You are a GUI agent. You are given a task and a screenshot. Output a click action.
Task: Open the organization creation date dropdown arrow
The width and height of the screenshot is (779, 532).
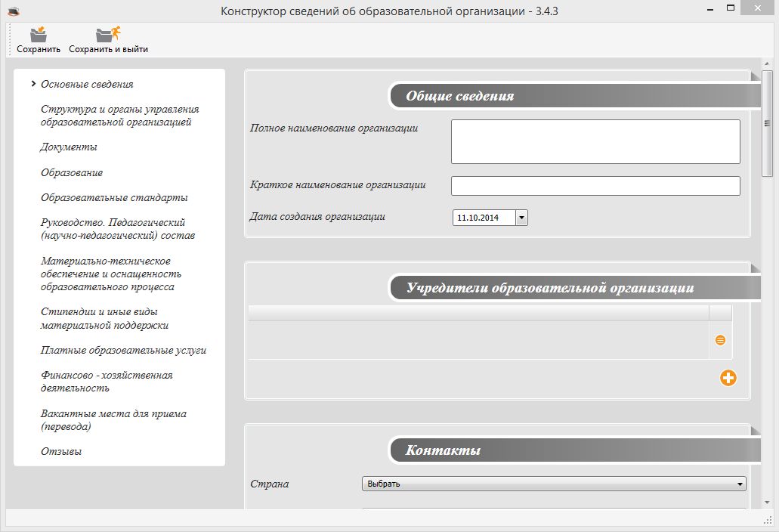click(x=521, y=218)
